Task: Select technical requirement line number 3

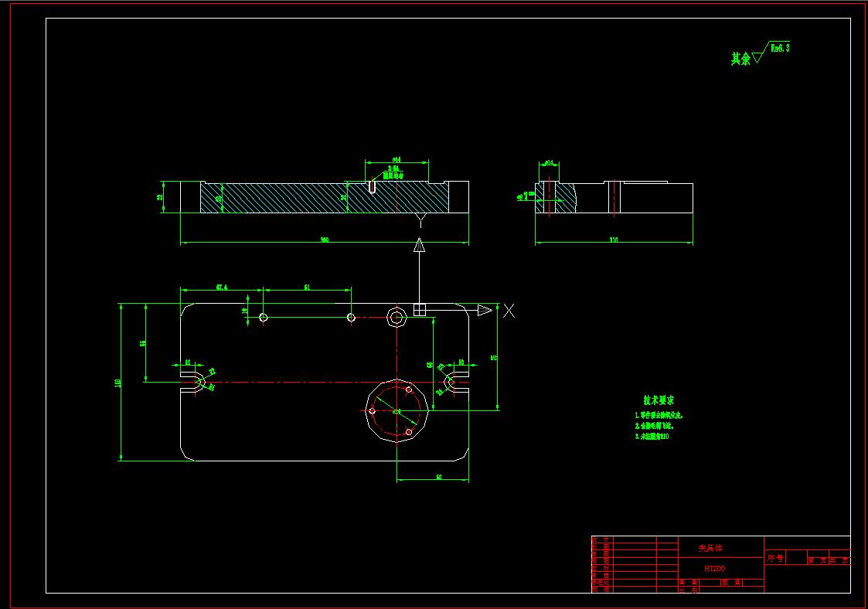Action: tap(652, 436)
